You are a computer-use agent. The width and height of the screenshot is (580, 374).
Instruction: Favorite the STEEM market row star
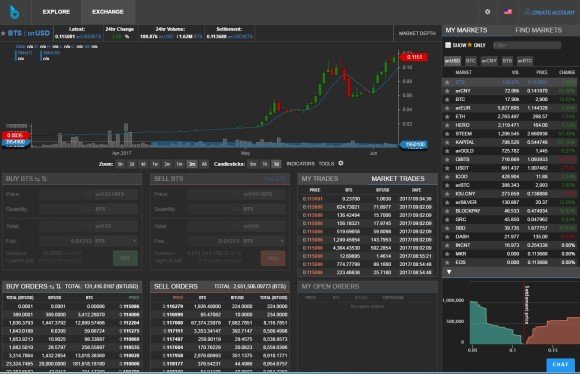click(447, 134)
